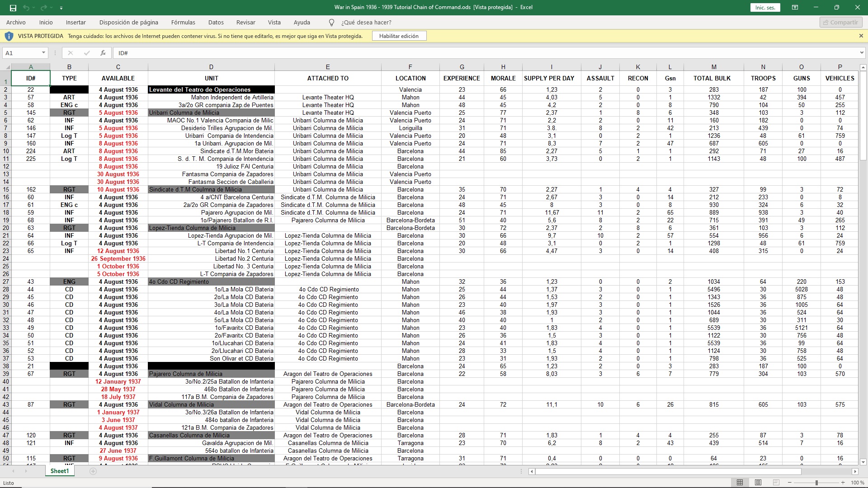Click the Save icon in title bar
Screen dimensions: 868x488
pos(13,8)
